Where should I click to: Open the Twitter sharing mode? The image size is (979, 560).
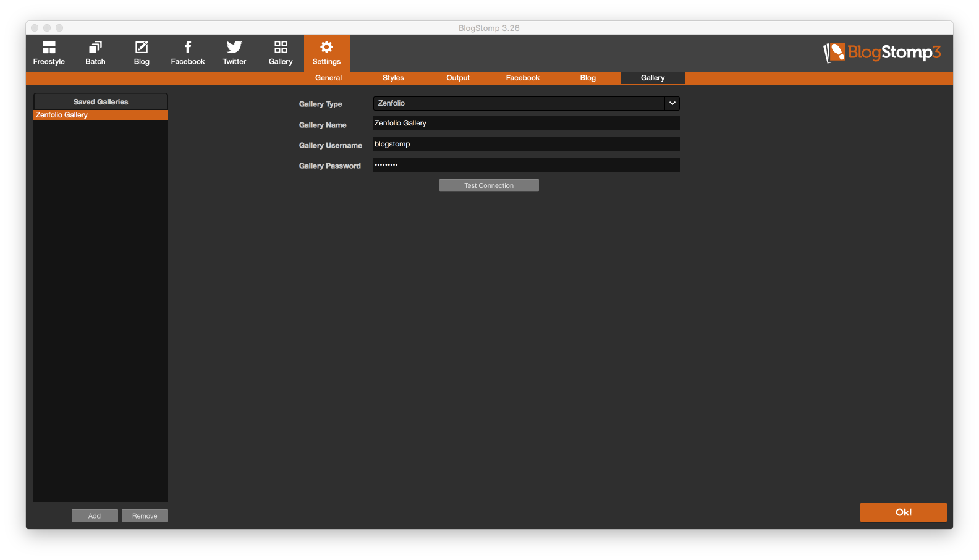tap(234, 53)
